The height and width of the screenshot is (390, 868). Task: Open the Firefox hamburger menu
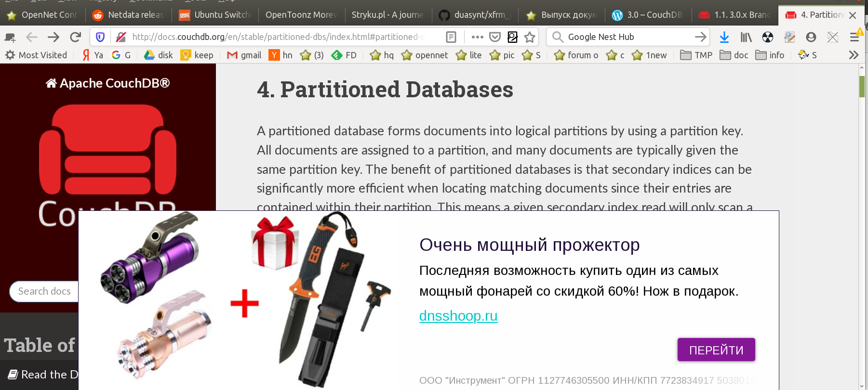(x=855, y=37)
